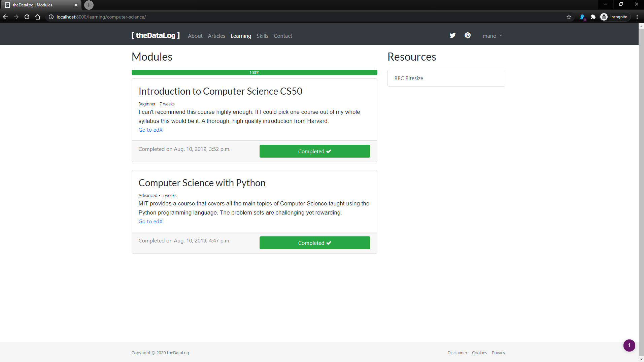Screen dimensions: 644x362
Task: Open the Privacy footer link
Action: [498, 353]
